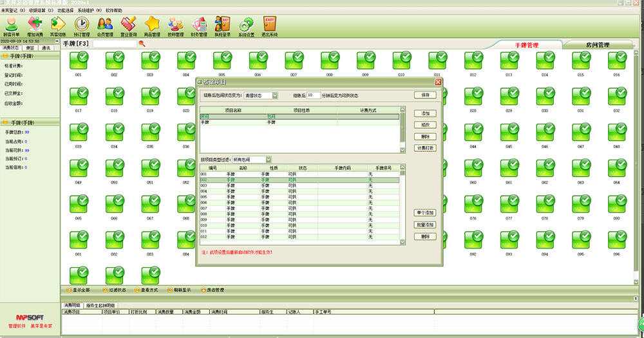This screenshot has height=338, width=644.
Task: Open 会员管理 members icon
Action: [x=105, y=26]
